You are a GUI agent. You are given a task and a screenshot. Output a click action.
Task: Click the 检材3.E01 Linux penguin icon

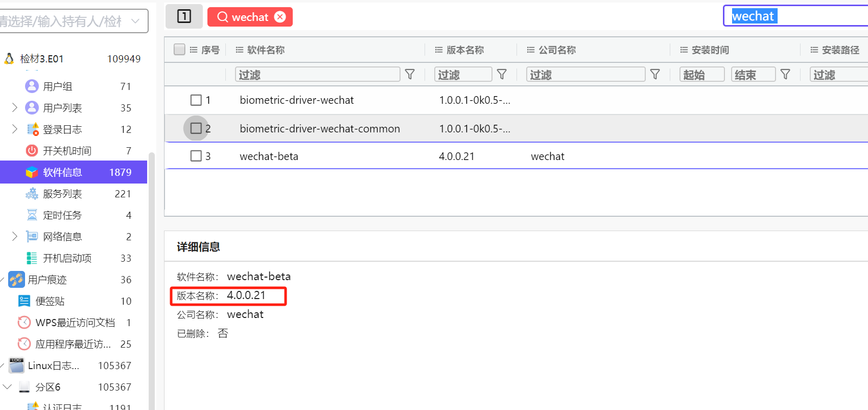(x=9, y=59)
